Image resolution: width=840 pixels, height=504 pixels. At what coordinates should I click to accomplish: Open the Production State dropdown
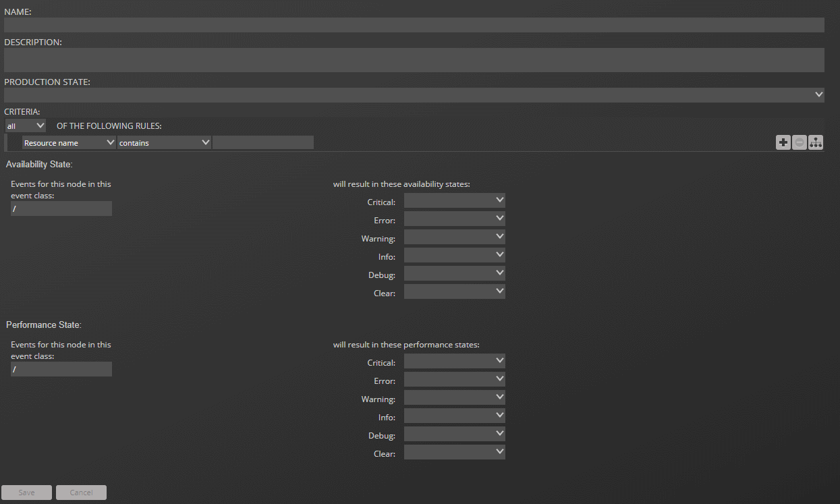(x=414, y=95)
